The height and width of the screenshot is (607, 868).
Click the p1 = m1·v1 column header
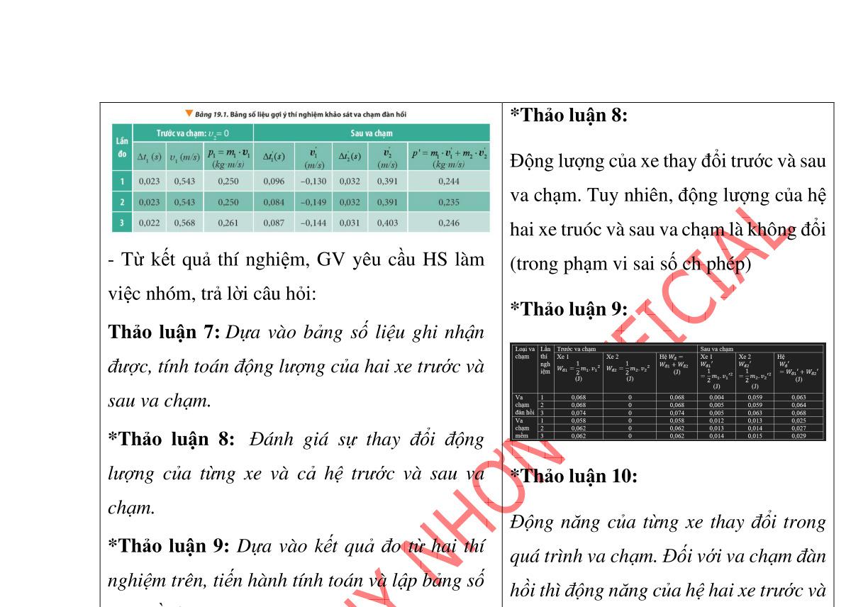click(x=228, y=157)
